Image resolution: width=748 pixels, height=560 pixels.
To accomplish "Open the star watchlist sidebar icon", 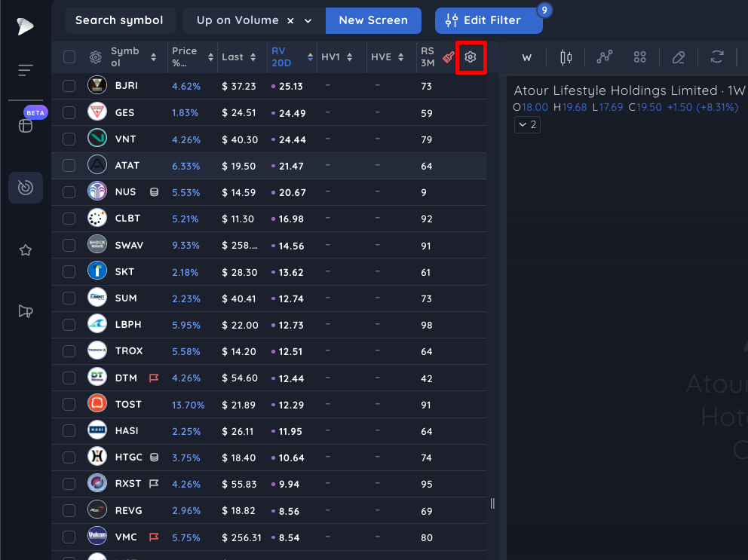I will point(26,250).
